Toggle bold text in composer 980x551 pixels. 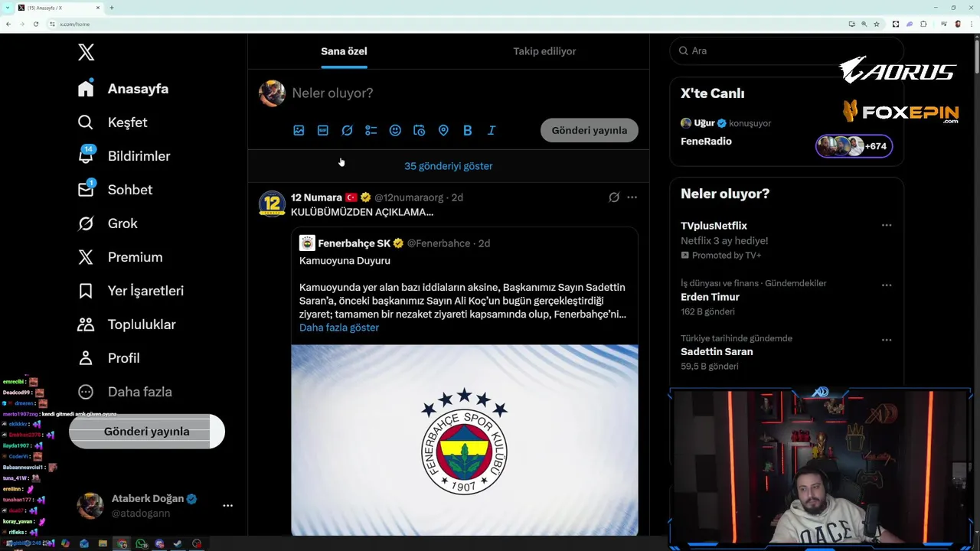coord(467,131)
